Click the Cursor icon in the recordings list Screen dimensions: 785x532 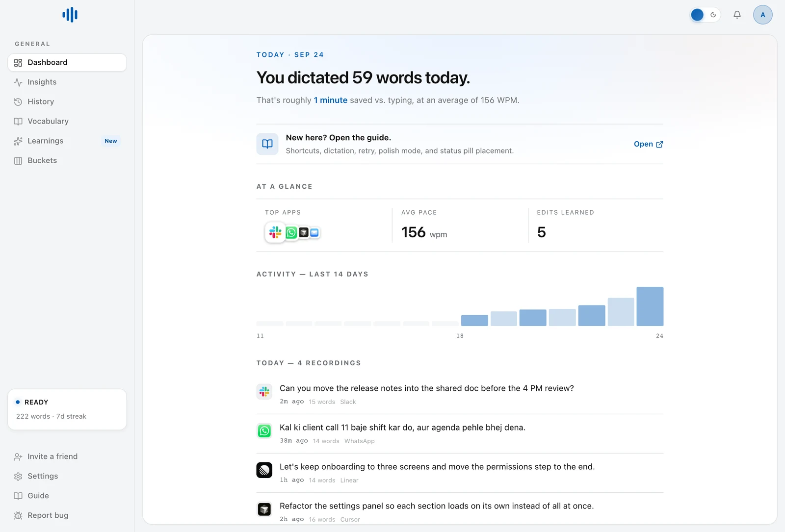[264, 509]
